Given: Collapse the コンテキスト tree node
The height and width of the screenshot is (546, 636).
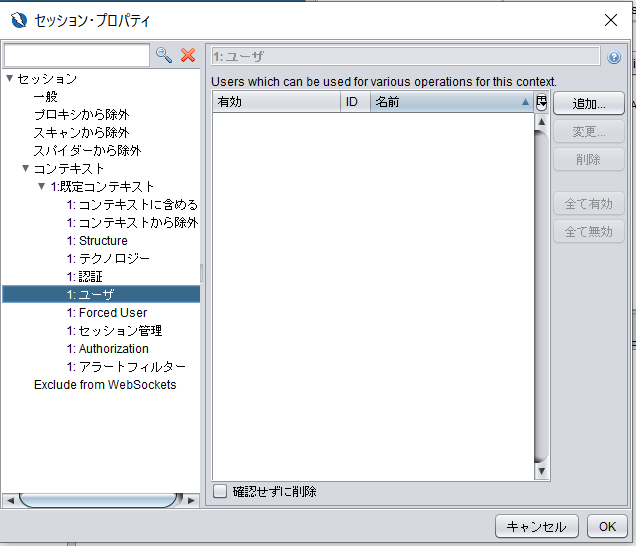Looking at the screenshot, I should tap(26, 168).
